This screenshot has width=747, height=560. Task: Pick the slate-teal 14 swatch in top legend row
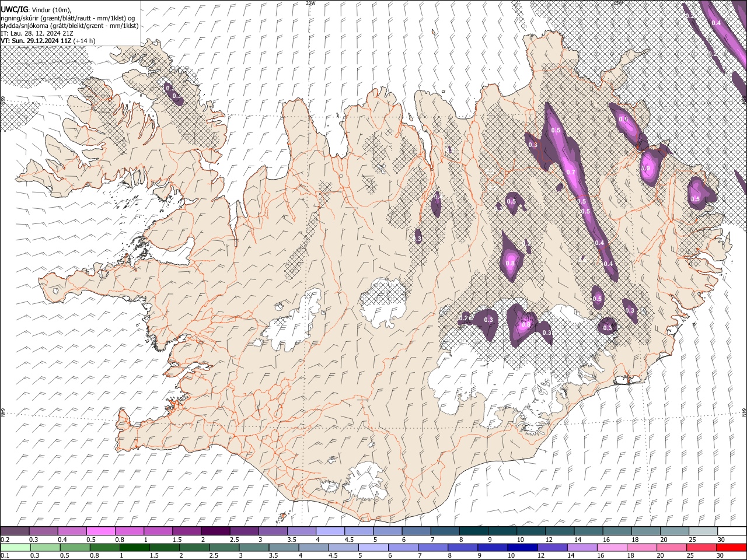pos(588,531)
